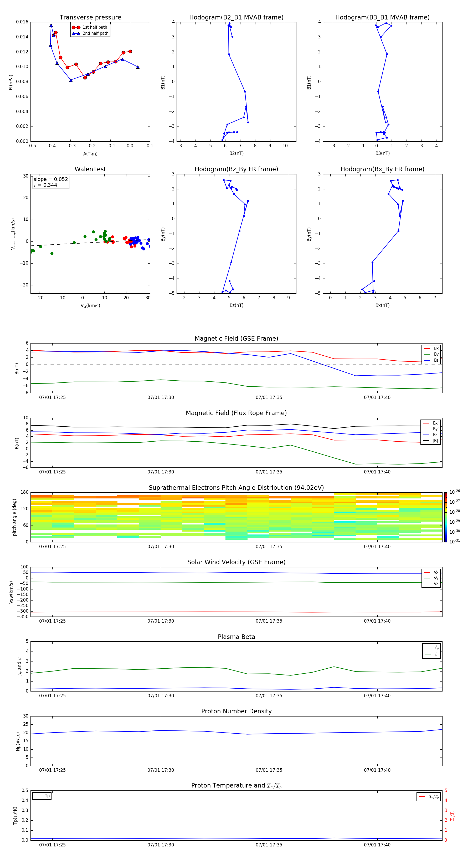This screenshot has width=473, height=868.
Task: Click 'Proton Number Density' title
Action: (x=236, y=711)
